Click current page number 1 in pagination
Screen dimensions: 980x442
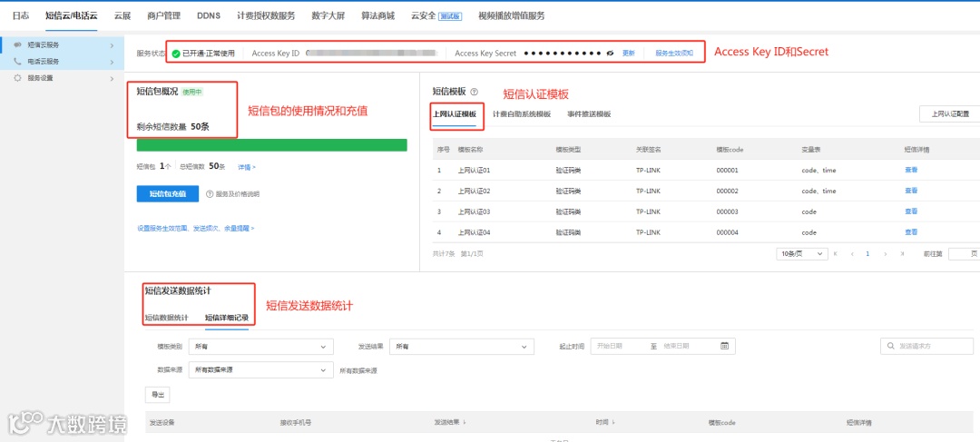pyautogui.click(x=868, y=254)
